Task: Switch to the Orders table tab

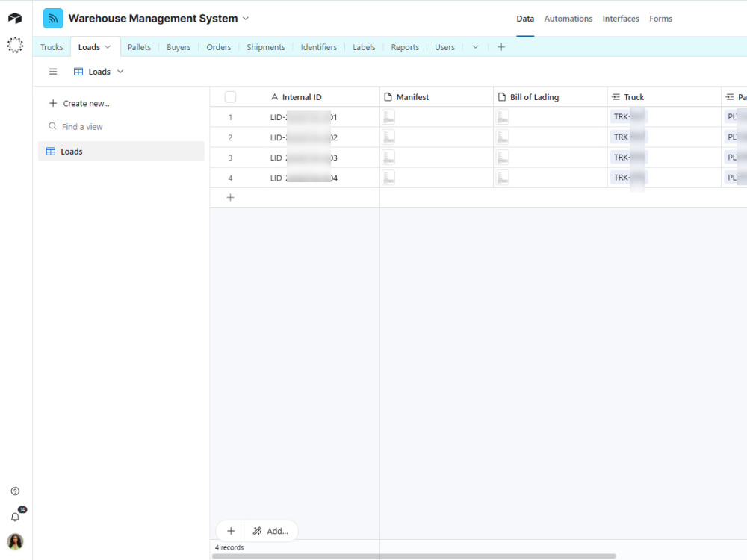Action: 219,47
